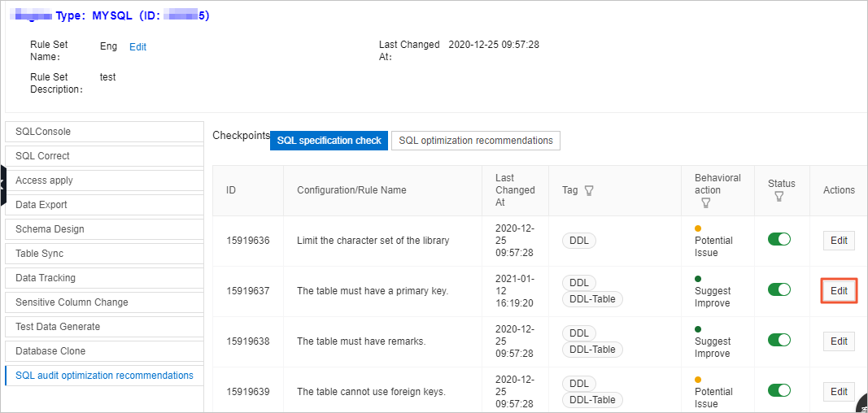Edit the primary key rule
Screen dimensions: 868x413
coord(839,291)
